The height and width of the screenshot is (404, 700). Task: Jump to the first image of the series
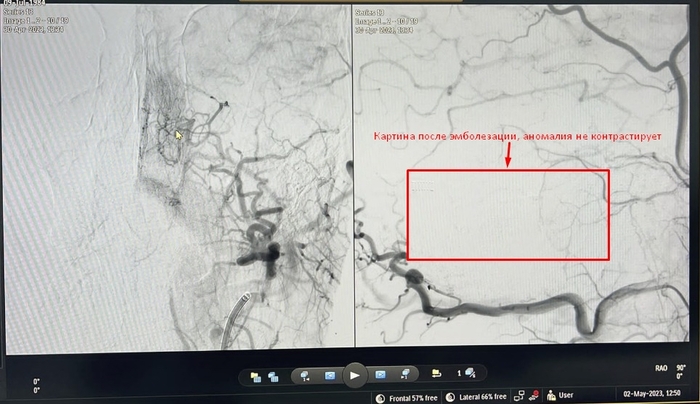pyautogui.click(x=306, y=375)
